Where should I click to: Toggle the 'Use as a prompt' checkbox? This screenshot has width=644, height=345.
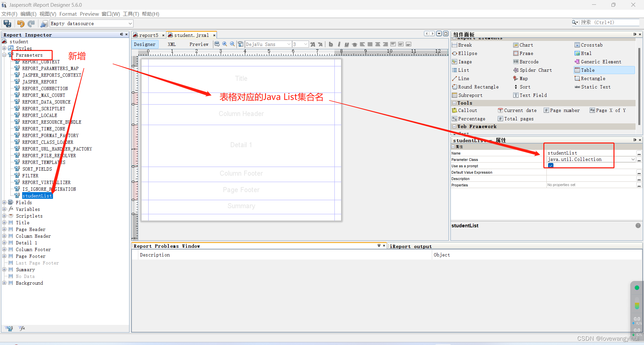click(x=551, y=166)
